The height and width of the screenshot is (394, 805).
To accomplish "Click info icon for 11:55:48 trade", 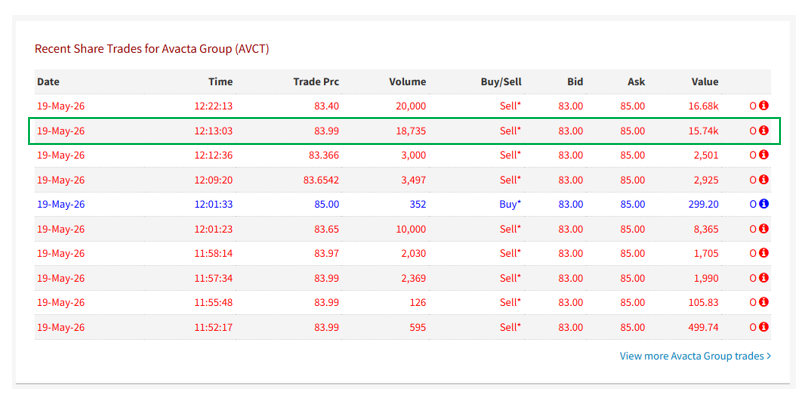I will [x=763, y=303].
